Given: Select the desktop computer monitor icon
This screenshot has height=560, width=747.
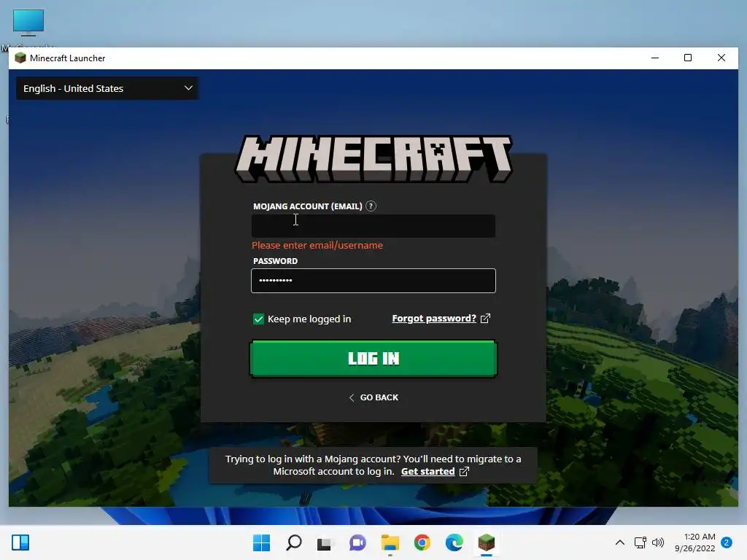Looking at the screenshot, I should pos(28,22).
